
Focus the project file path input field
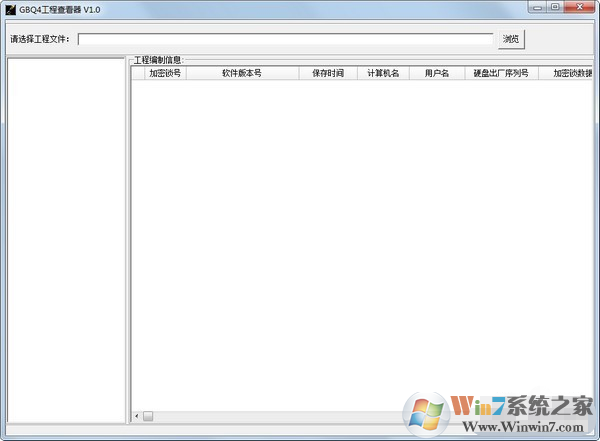[x=286, y=39]
